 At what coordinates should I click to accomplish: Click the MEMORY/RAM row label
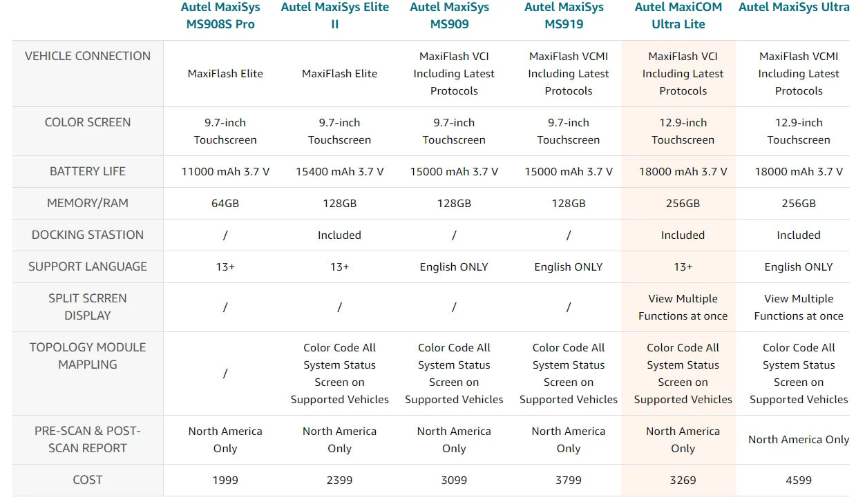click(x=88, y=203)
